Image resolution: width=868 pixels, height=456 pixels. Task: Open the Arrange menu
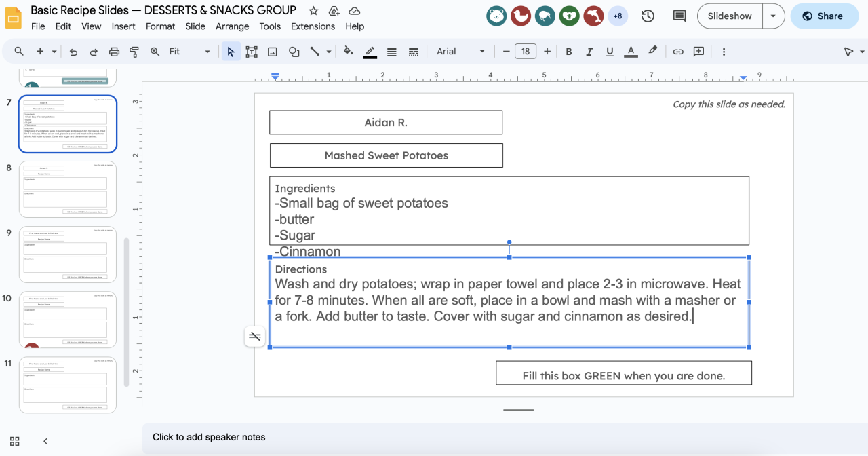tap(232, 26)
